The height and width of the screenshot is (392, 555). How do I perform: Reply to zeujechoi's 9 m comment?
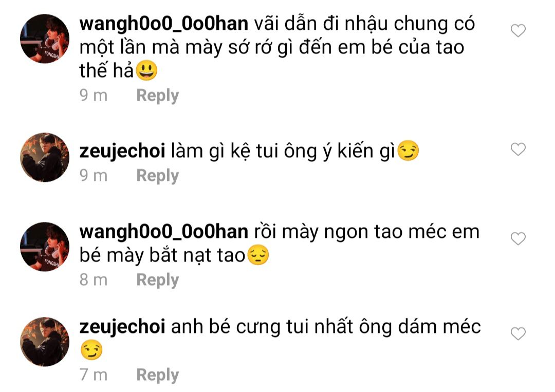coord(158,176)
